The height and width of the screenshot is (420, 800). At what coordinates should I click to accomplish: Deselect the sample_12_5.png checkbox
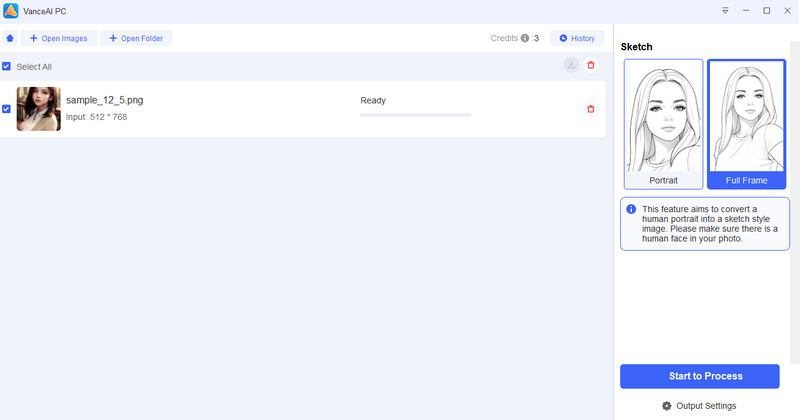[7, 109]
